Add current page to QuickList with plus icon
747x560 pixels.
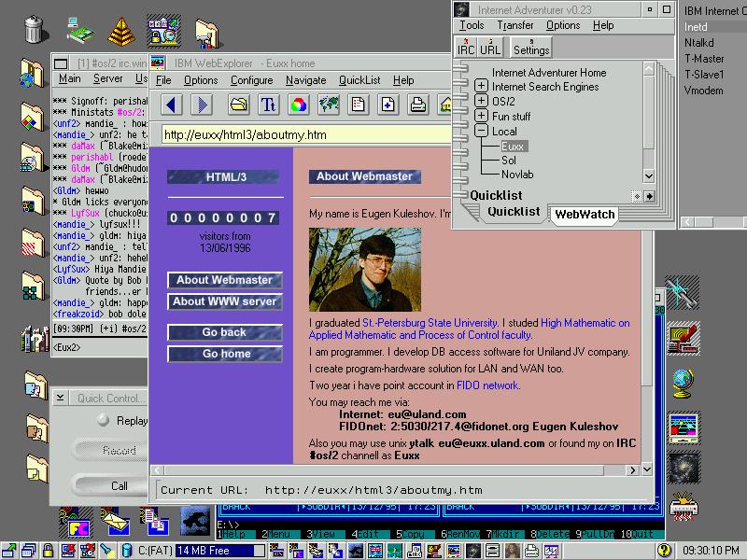(388, 105)
